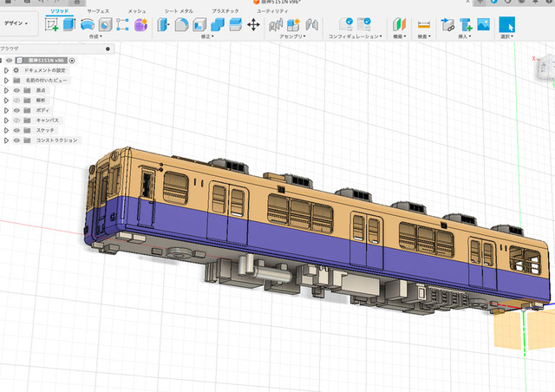Toggle visibility of the スケッチ folder
Screen dimensions: 555x392
[x=16, y=130]
